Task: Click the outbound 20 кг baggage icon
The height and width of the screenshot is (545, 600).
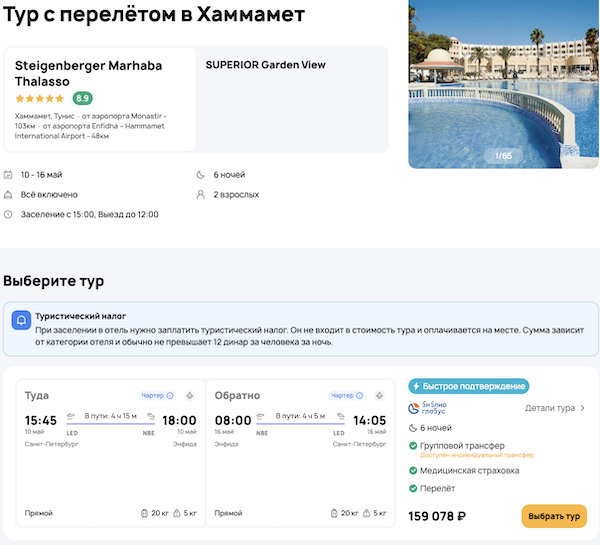Action: click(x=145, y=513)
